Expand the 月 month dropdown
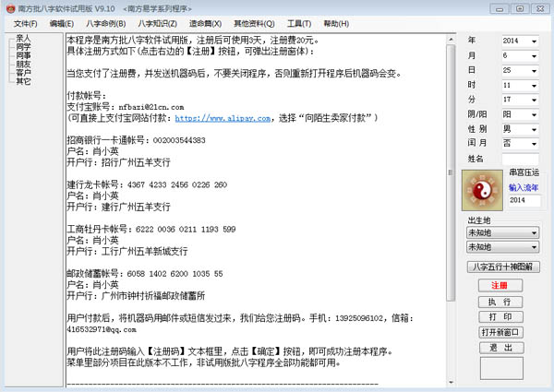Image resolution: width=554 pixels, height=392 pixels. [534, 56]
